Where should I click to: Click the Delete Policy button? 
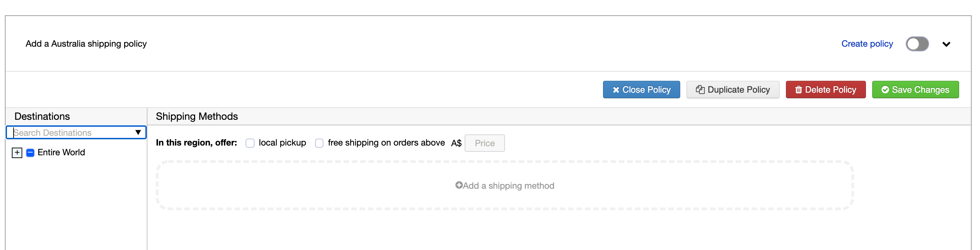pos(826,89)
